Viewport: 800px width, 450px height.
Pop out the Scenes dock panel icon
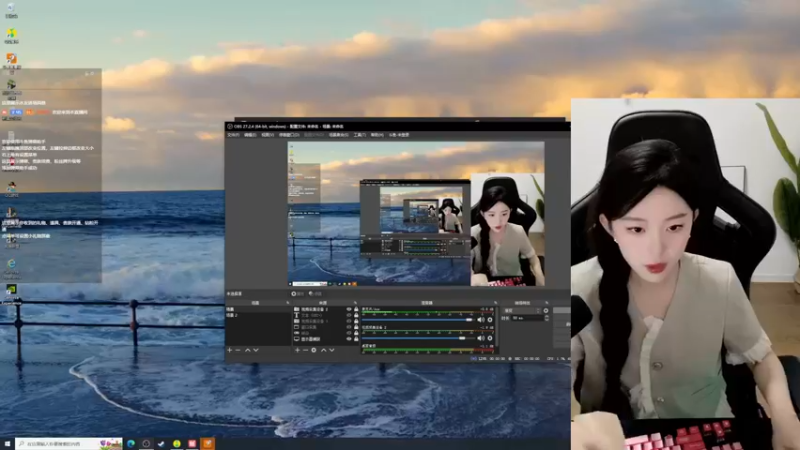point(288,303)
